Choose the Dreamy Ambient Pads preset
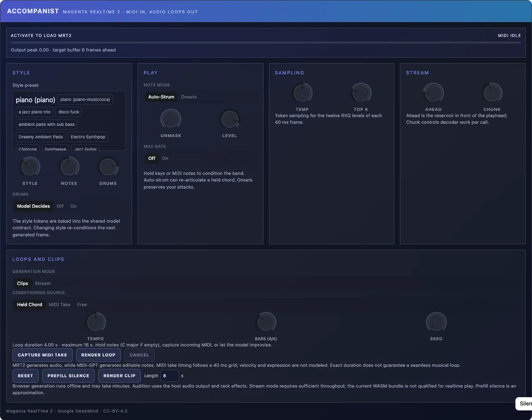The width and height of the screenshot is (532, 420). pos(41,137)
